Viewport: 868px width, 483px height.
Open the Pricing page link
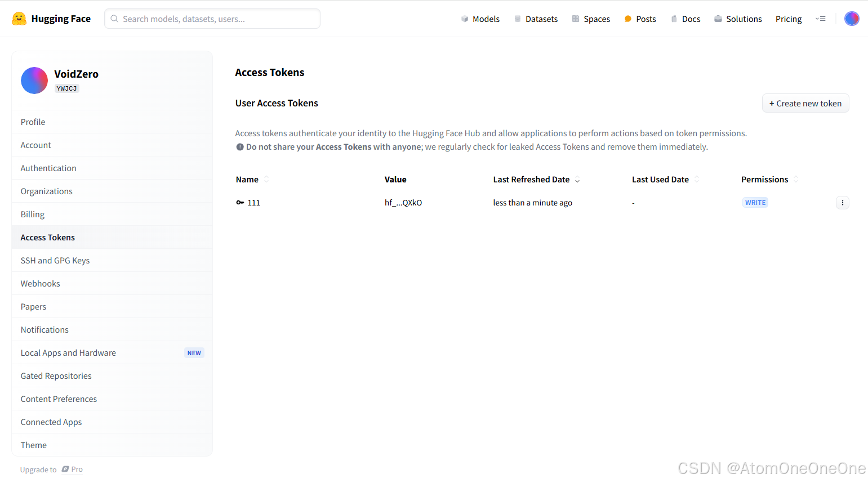[x=789, y=19]
